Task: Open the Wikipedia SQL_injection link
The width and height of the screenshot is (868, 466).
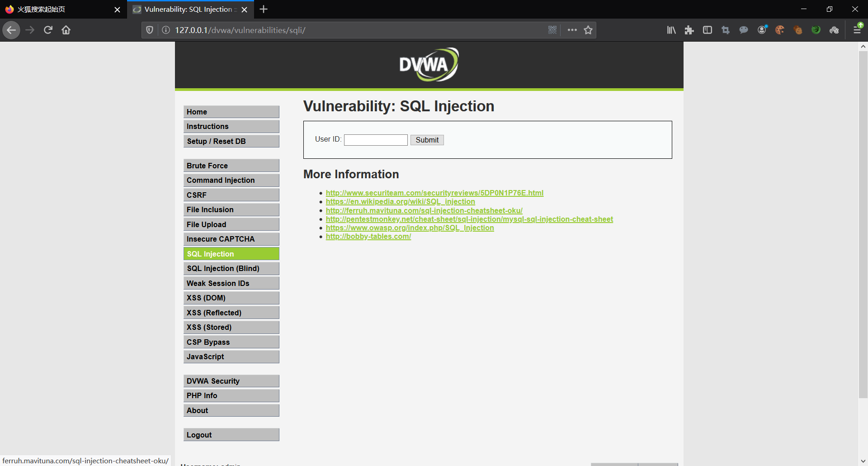Action: coord(401,201)
